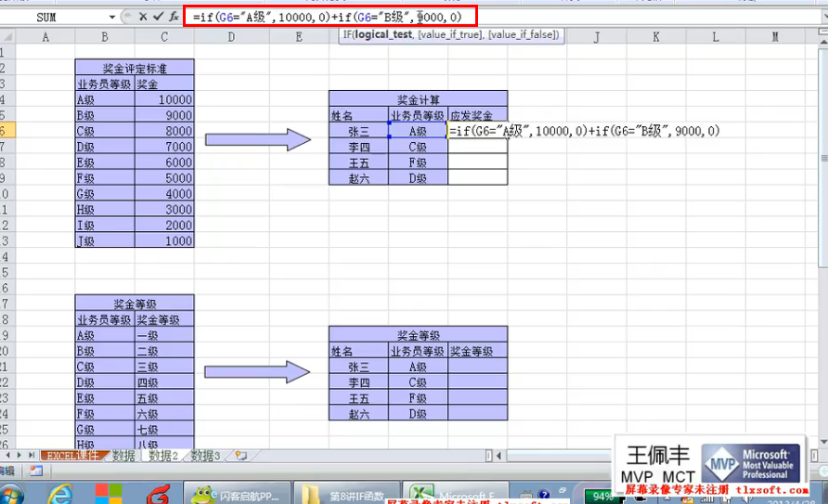Open the Insert Function fx dialog
This screenshot has width=828, height=504.
click(174, 17)
